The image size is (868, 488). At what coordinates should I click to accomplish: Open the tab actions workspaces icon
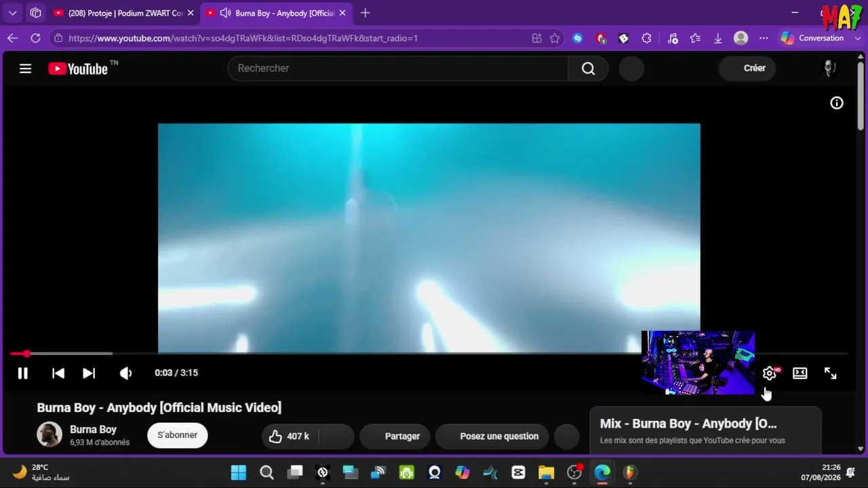tap(36, 13)
